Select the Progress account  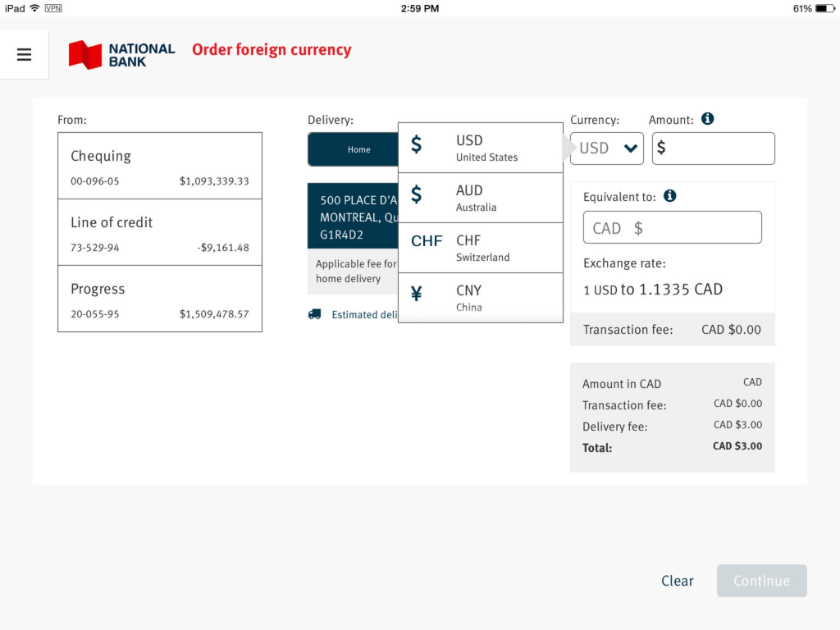(160, 299)
